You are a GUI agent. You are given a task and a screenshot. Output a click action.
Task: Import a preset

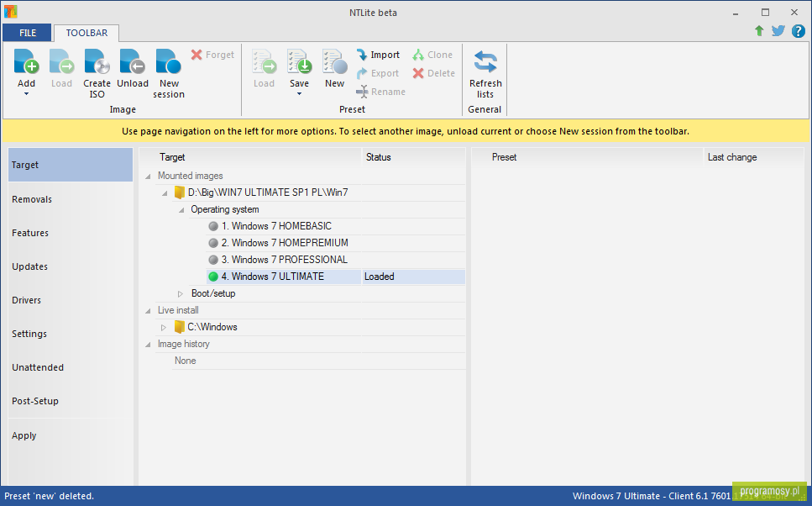click(x=378, y=55)
